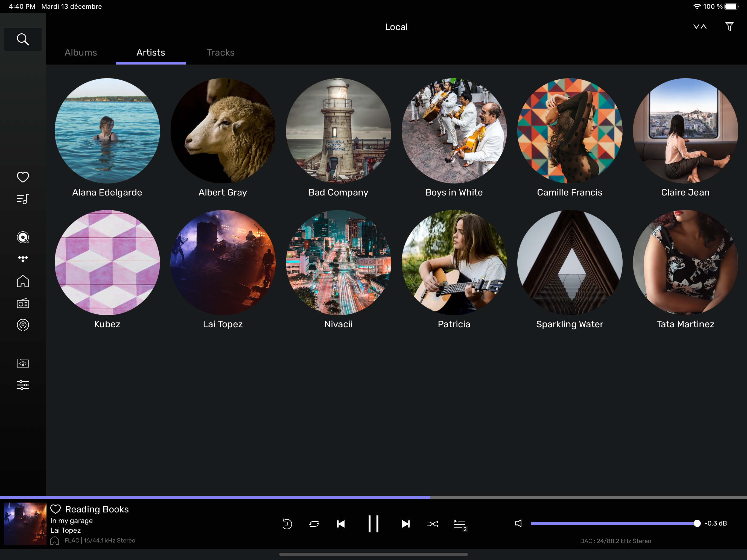
Task: Open TIDAL service icon in sidebar
Action: (x=23, y=259)
